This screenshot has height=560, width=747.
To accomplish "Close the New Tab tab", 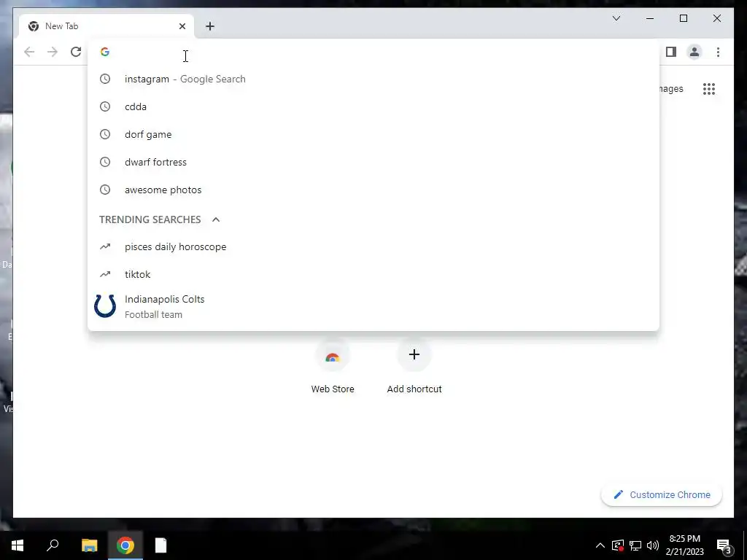I will [x=182, y=26].
